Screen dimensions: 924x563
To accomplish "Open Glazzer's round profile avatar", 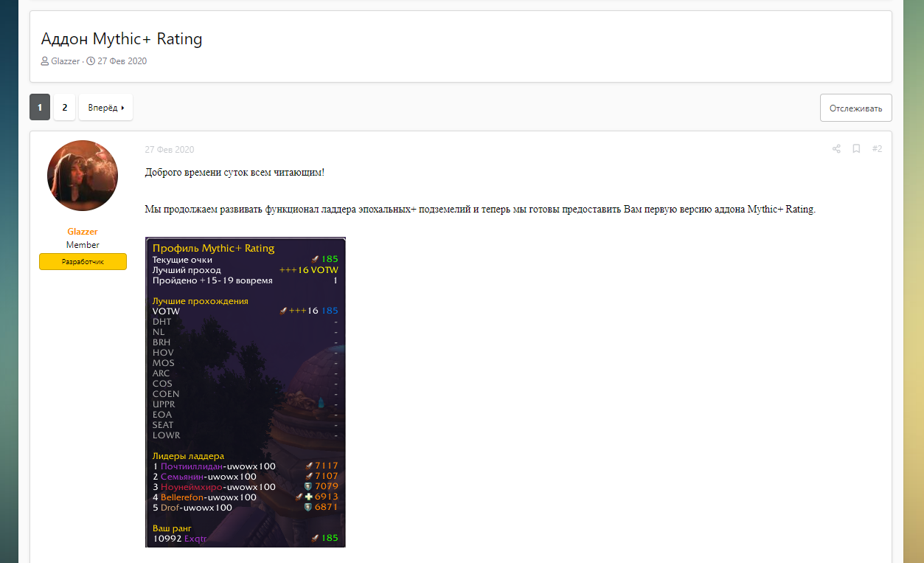I will [83, 176].
